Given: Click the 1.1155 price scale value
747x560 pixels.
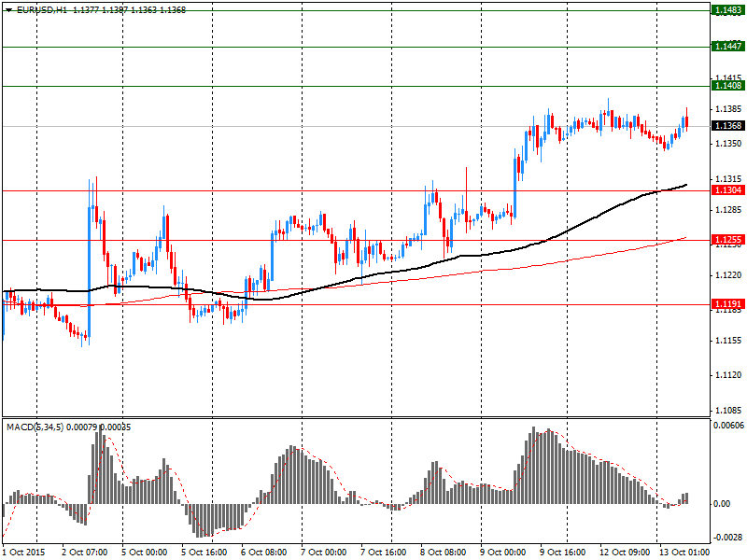Looking at the screenshot, I should (x=728, y=341).
